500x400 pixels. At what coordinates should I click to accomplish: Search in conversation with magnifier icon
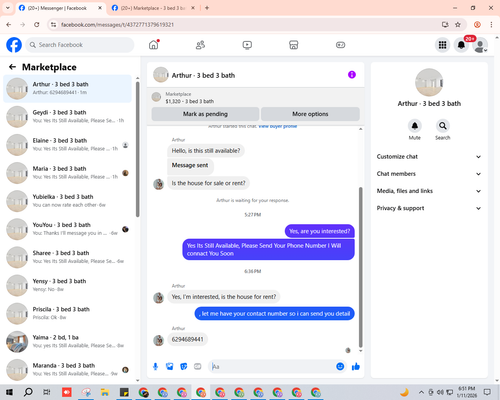click(443, 126)
